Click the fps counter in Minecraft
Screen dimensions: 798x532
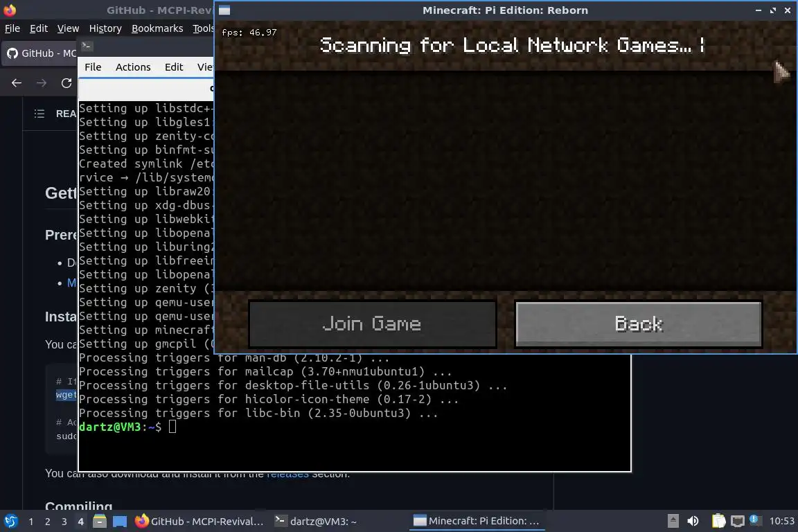(x=249, y=33)
